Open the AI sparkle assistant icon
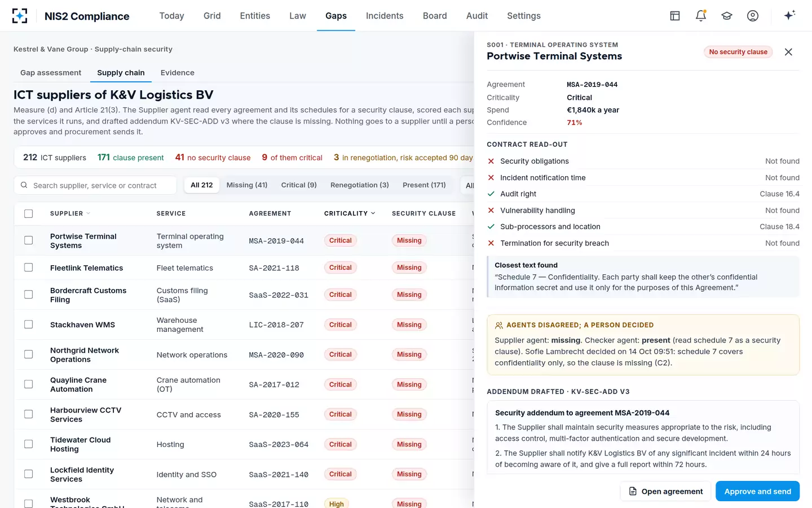 [x=789, y=15]
